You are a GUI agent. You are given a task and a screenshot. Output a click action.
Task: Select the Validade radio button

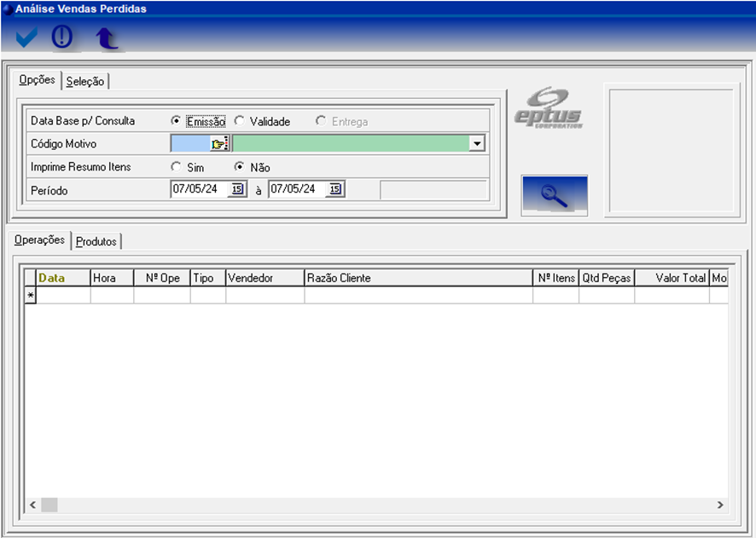pos(240,121)
